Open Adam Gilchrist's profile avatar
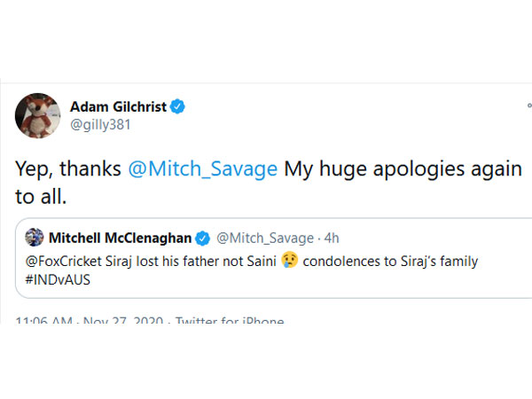Screen dimensions: 532x399 coord(37,115)
